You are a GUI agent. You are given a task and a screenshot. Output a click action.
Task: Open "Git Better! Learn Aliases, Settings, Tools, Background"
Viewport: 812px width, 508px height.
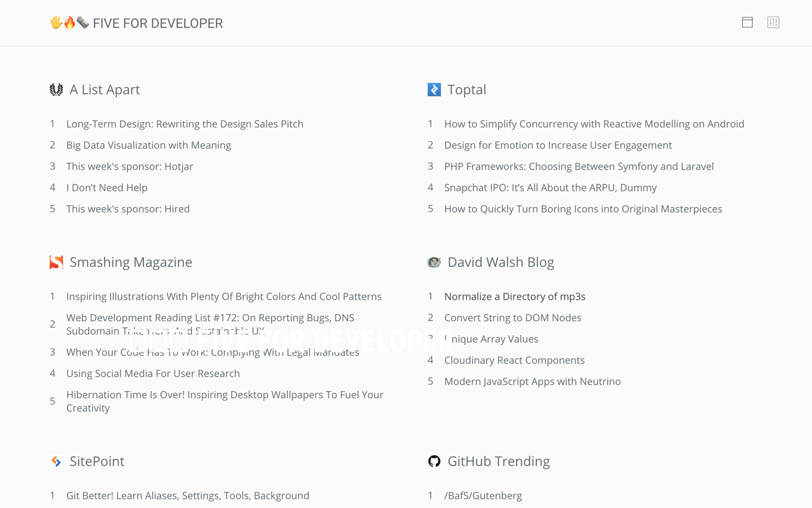[188, 495]
